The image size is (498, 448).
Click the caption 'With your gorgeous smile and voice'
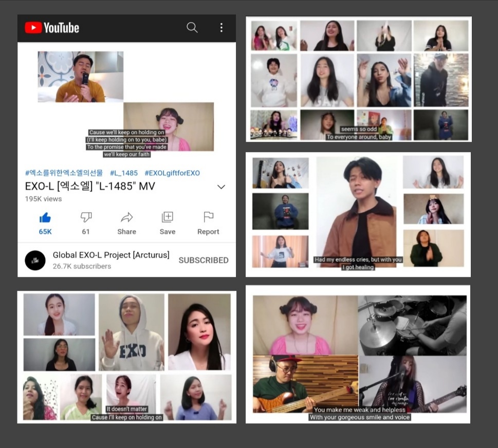click(x=360, y=417)
